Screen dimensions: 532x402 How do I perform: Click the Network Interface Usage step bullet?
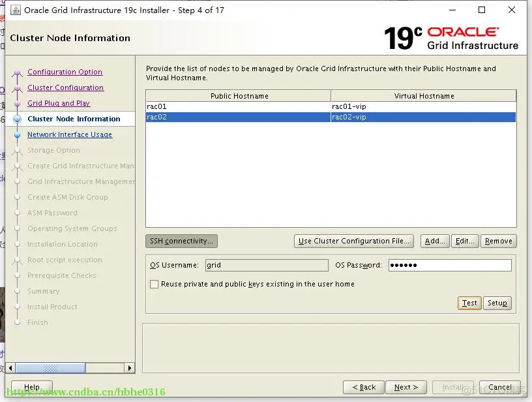pos(18,135)
